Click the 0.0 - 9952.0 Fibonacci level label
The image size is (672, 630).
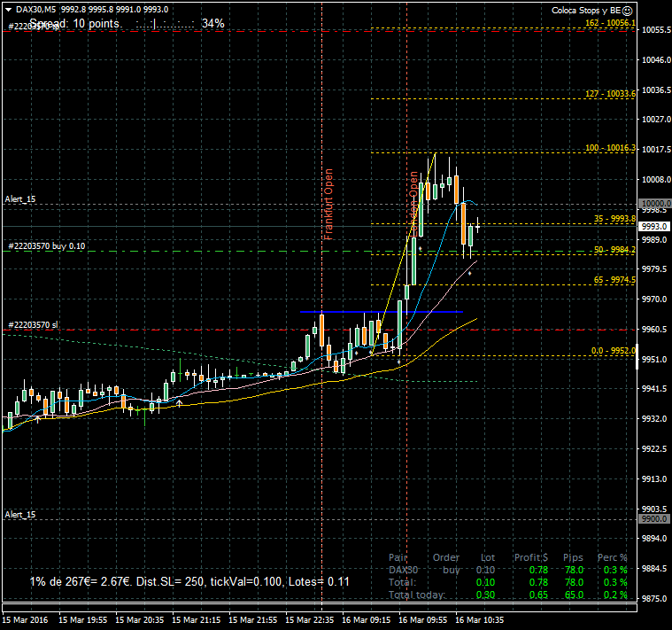pyautogui.click(x=614, y=351)
